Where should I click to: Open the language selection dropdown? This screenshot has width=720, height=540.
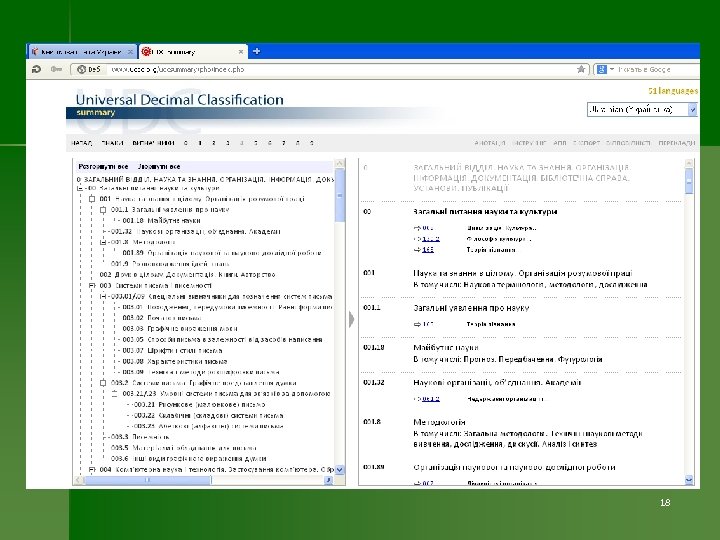point(642,109)
